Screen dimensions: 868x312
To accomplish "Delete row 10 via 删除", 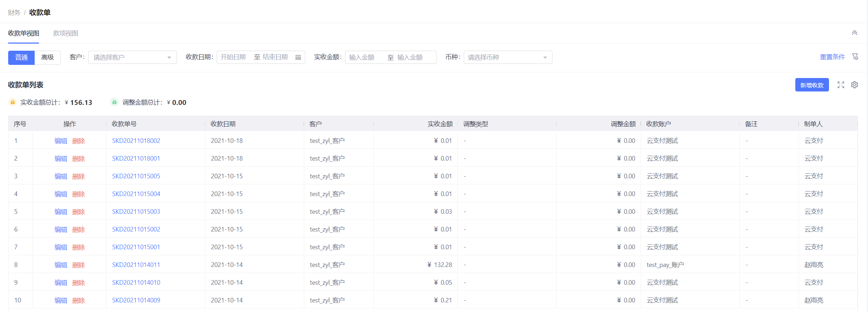I will [79, 301].
